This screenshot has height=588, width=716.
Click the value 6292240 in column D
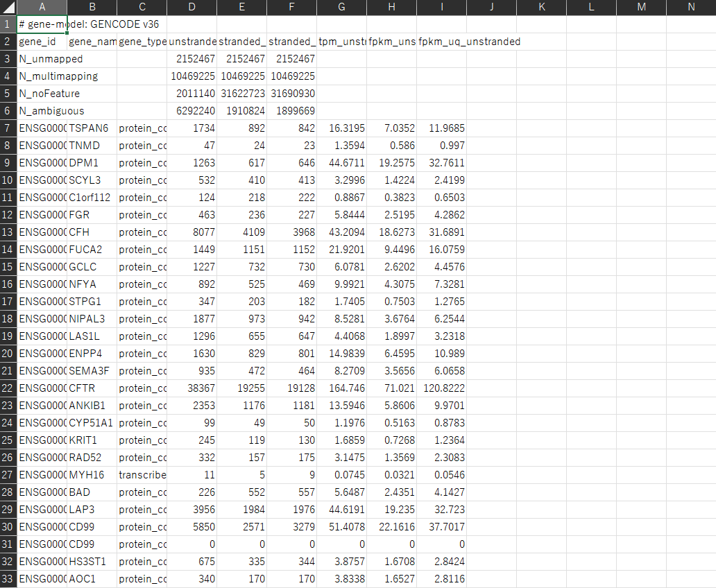tap(191, 111)
